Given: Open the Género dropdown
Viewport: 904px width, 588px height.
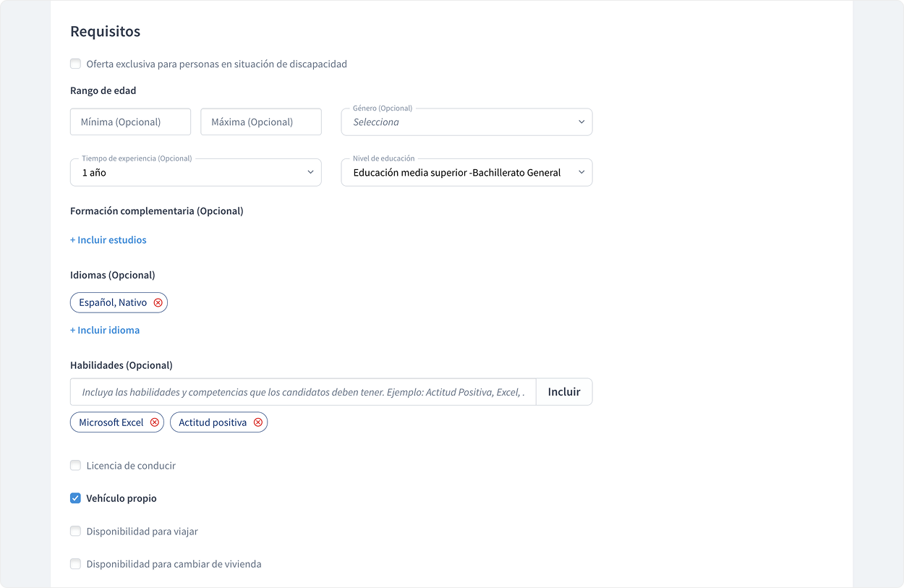Looking at the screenshot, I should coord(466,122).
